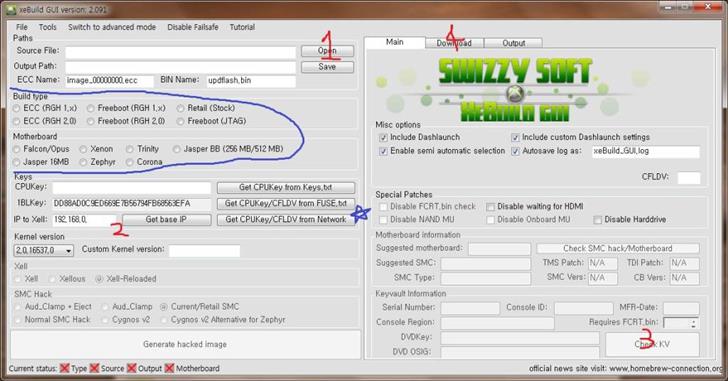Click the Motherboard status X icon
The image size is (728, 381).
[x=169, y=368]
